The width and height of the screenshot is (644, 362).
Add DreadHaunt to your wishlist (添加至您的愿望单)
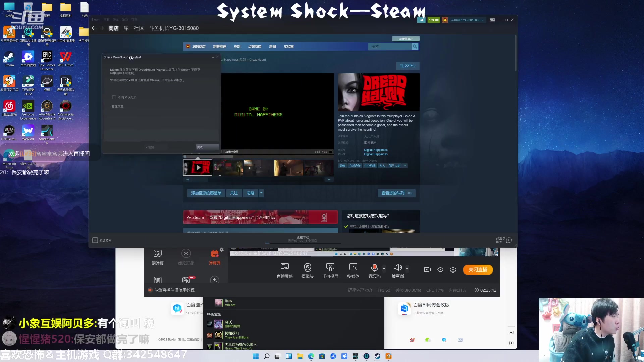[x=206, y=193]
